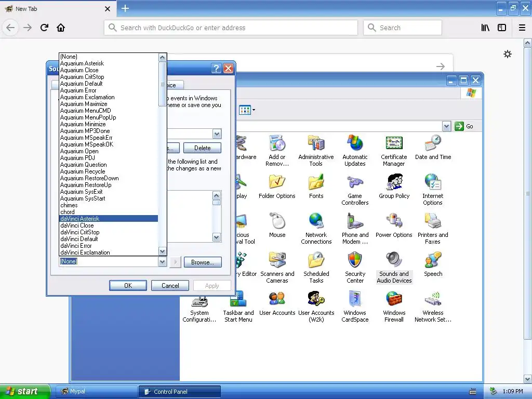The height and width of the screenshot is (399, 532).
Task: Click Browse button for sounds
Action: click(203, 262)
